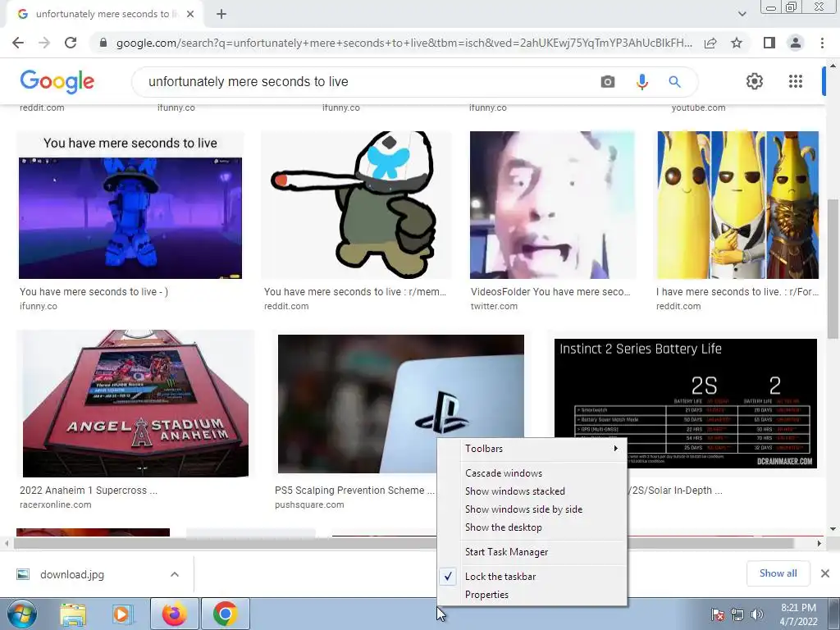The height and width of the screenshot is (630, 840).
Task: Open '2022 Anaheim 1 Supercross ...' link
Action: pyautogui.click(x=89, y=491)
